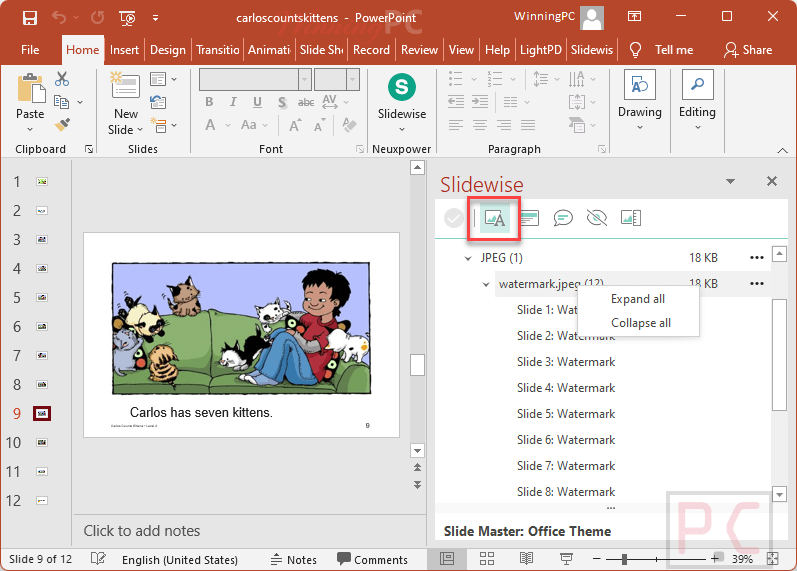This screenshot has width=797, height=571.
Task: Select Slidewise comments icon
Action: pyautogui.click(x=563, y=219)
